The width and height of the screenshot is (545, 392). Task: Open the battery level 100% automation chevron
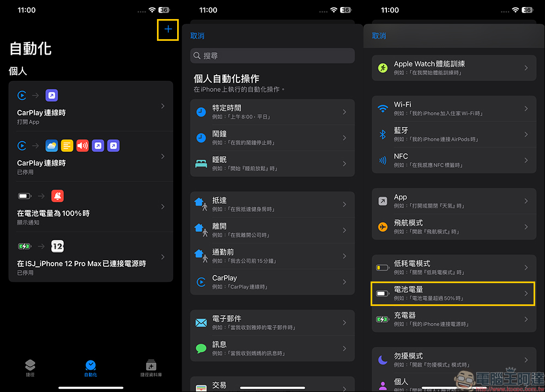coord(162,206)
